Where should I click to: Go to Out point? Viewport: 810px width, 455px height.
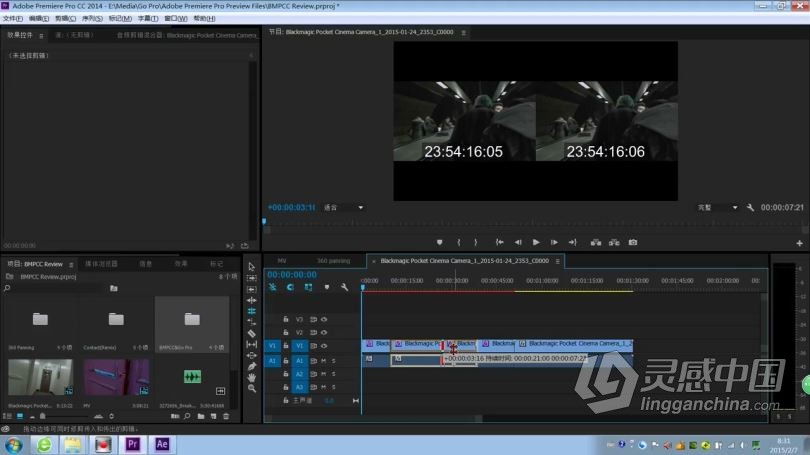tap(572, 242)
